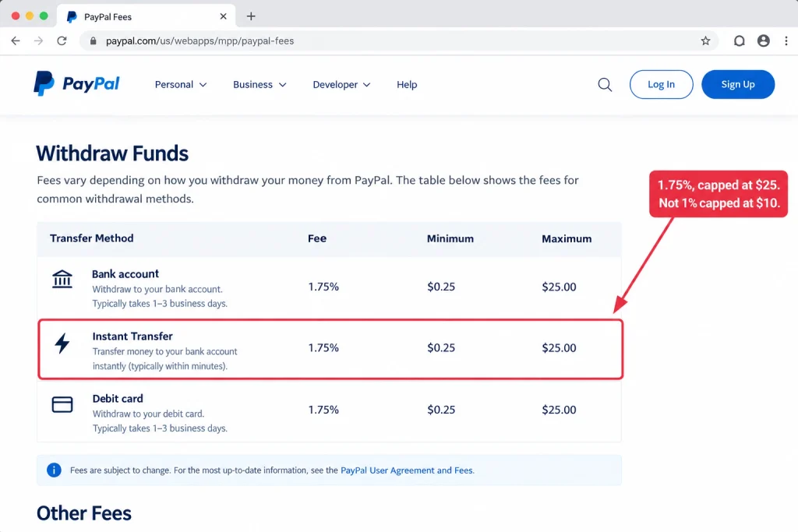Image resolution: width=798 pixels, height=532 pixels.
Task: Click 'Withdraw to your debit card.' description
Action: (x=148, y=414)
